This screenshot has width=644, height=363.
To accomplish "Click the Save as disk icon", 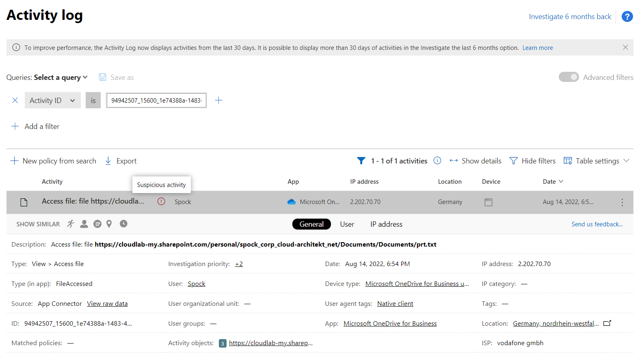I will 103,77.
